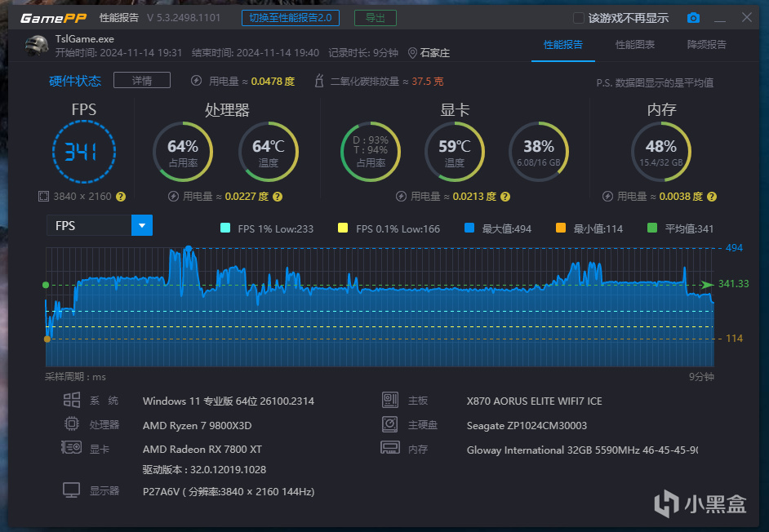Click the GamePP logo
769x532 pixels.
53,18
